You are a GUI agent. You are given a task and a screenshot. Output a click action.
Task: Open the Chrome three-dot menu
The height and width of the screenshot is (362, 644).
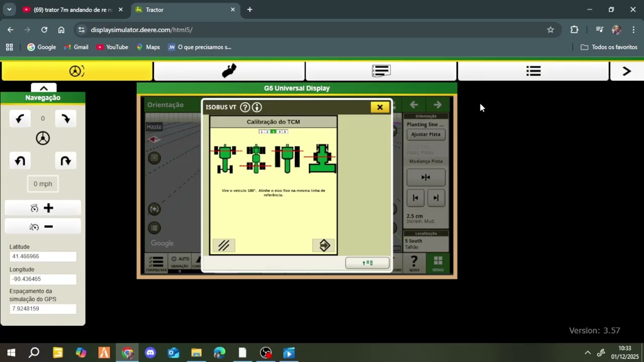(633, 30)
